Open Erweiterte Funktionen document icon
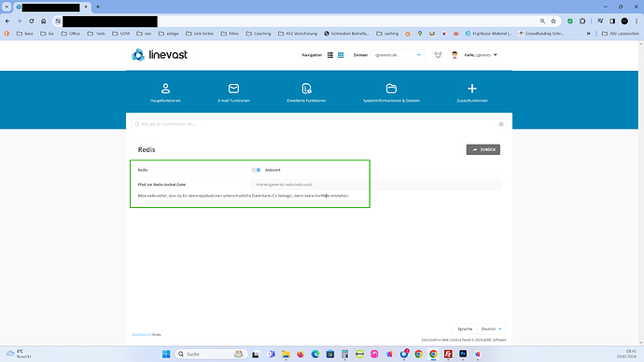 click(x=306, y=89)
